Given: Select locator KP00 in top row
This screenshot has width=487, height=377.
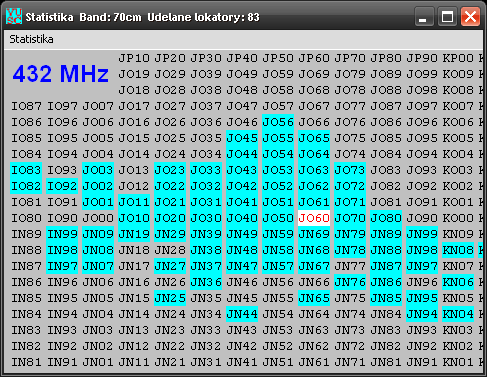Looking at the screenshot, I should point(458,58).
